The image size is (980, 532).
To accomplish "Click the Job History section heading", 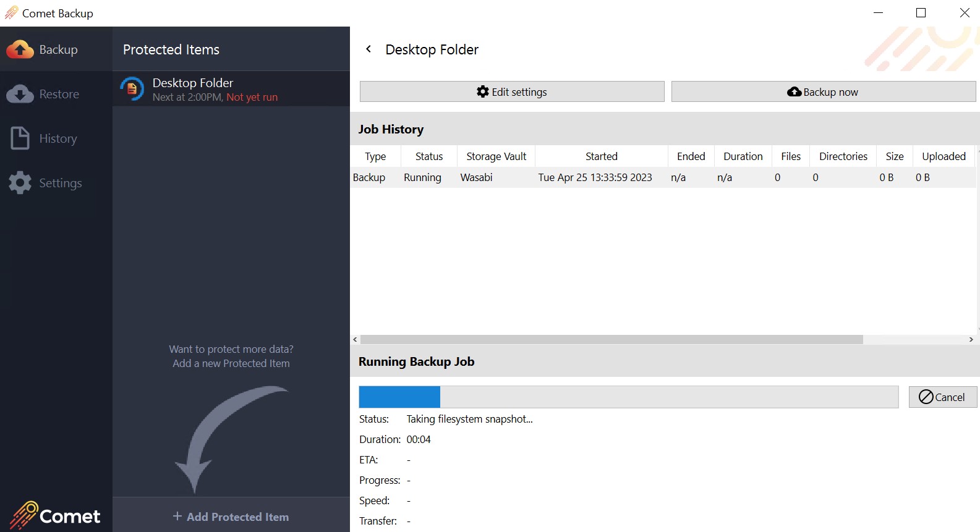I will click(x=391, y=129).
